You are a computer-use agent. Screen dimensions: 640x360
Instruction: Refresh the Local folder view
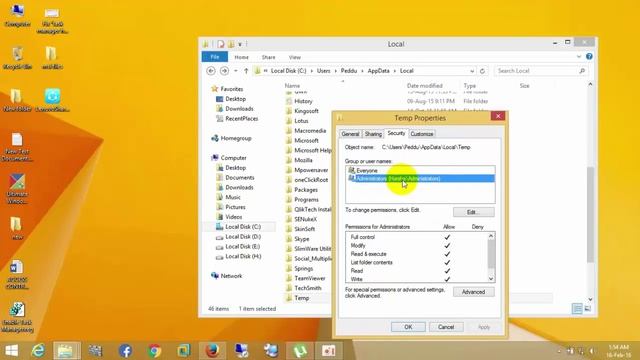(482, 71)
